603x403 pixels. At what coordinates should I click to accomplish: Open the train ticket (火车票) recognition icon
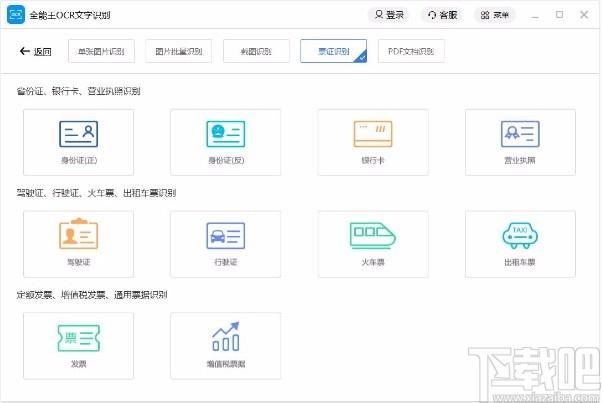click(373, 235)
